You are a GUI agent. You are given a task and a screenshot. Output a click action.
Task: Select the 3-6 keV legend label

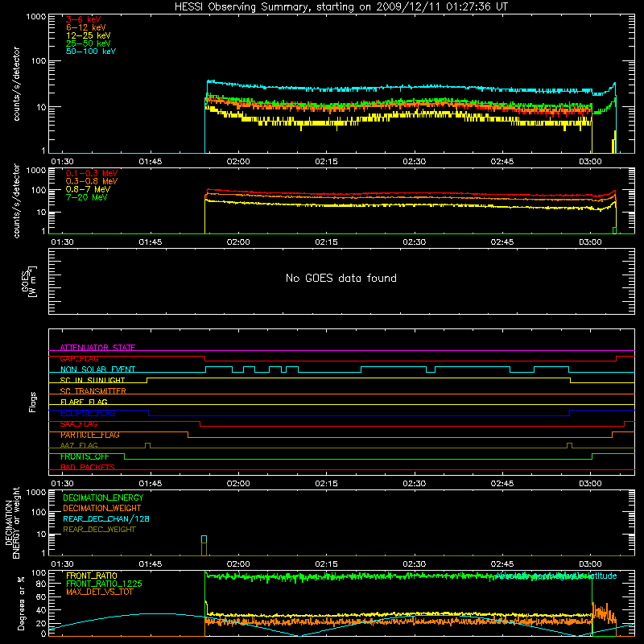(x=84, y=19)
